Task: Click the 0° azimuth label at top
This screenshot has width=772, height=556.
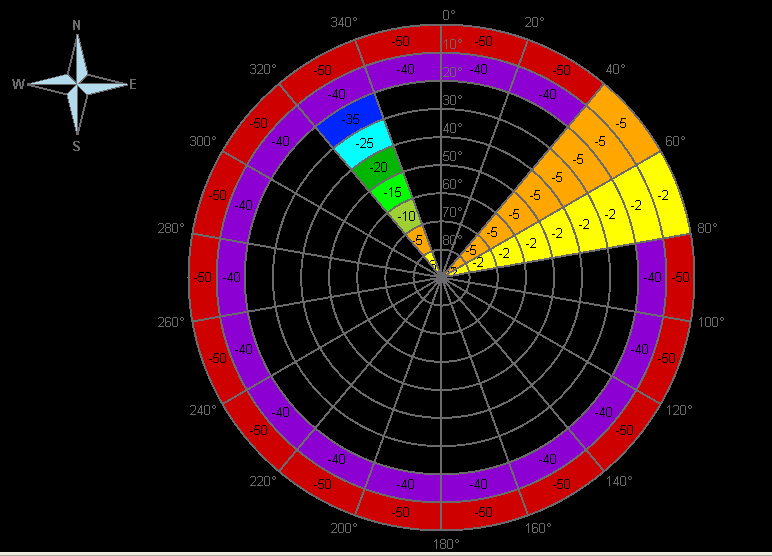Action: pyautogui.click(x=448, y=15)
